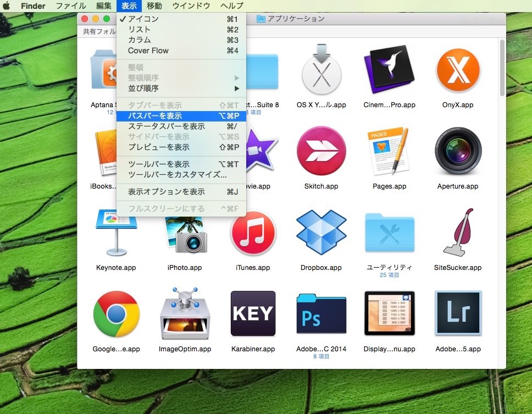
Task: Choose 表示オプションを表示
Action: pos(181,192)
